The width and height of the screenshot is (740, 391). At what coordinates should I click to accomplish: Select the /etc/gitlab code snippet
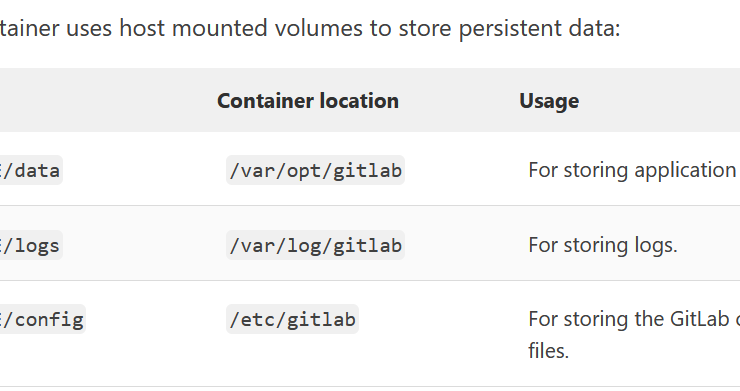point(293,319)
